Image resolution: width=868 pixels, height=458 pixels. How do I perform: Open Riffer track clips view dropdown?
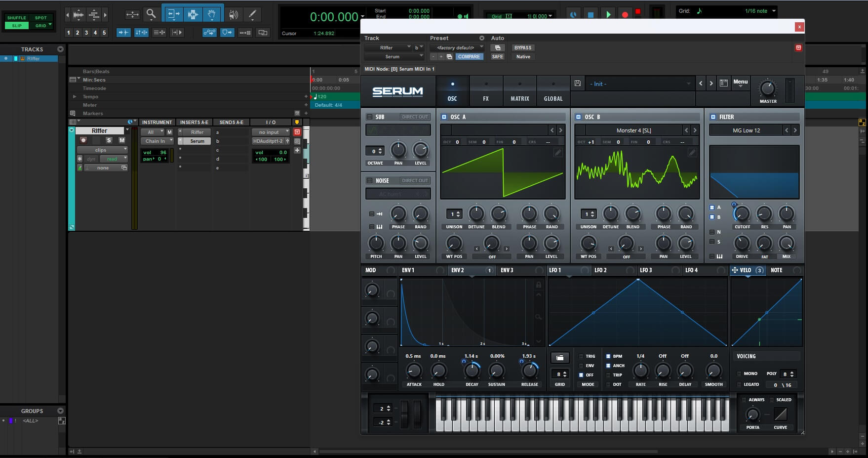coord(102,150)
